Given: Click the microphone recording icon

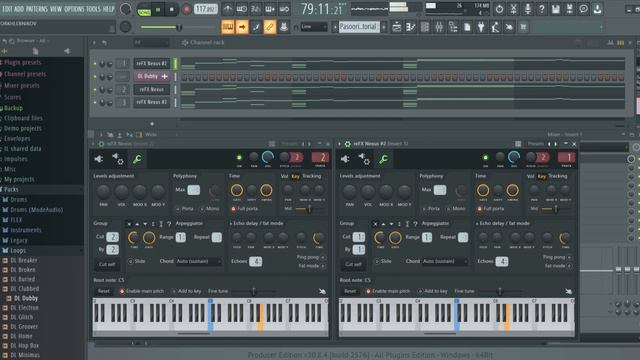Looking at the screenshot, I should pos(527,9).
